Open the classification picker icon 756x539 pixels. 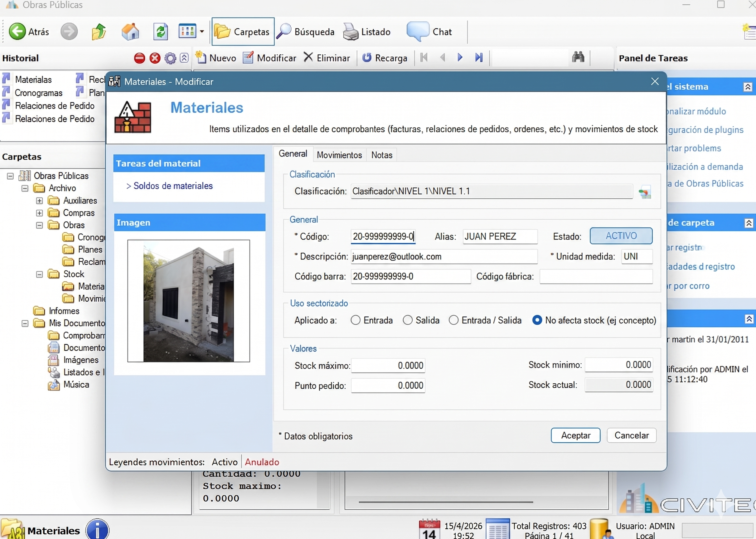pyautogui.click(x=645, y=192)
